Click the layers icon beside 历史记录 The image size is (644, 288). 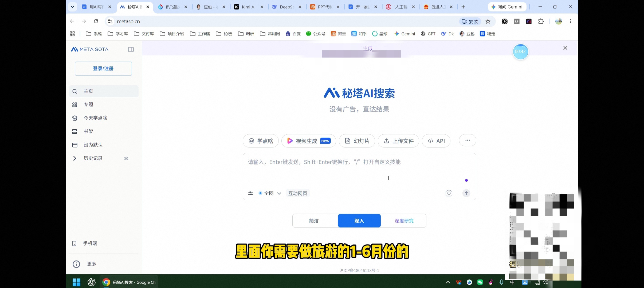[x=126, y=158]
